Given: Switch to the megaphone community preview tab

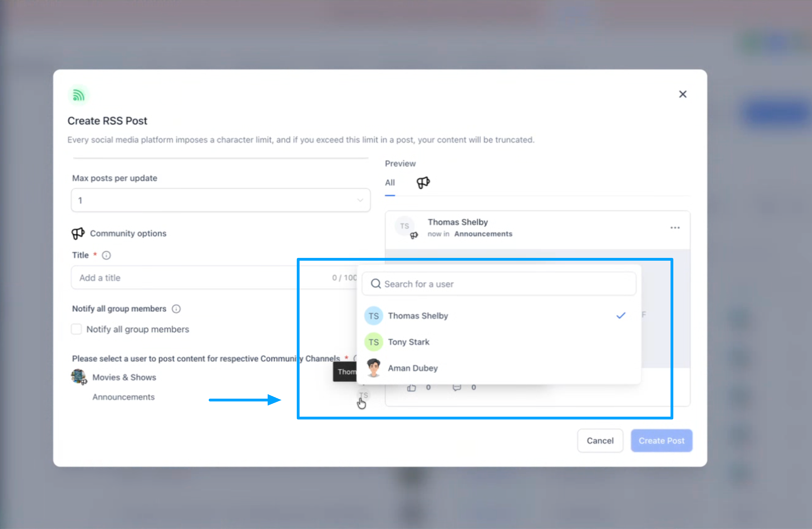Looking at the screenshot, I should tap(423, 183).
